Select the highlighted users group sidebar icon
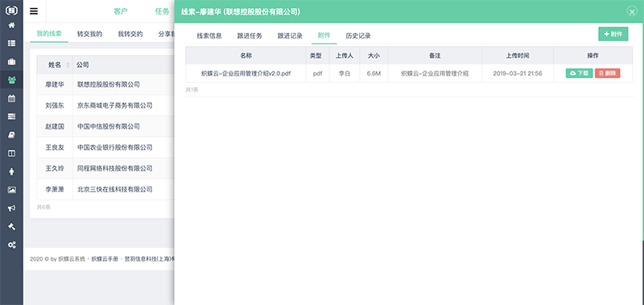The height and width of the screenshot is (305, 644). tap(11, 80)
